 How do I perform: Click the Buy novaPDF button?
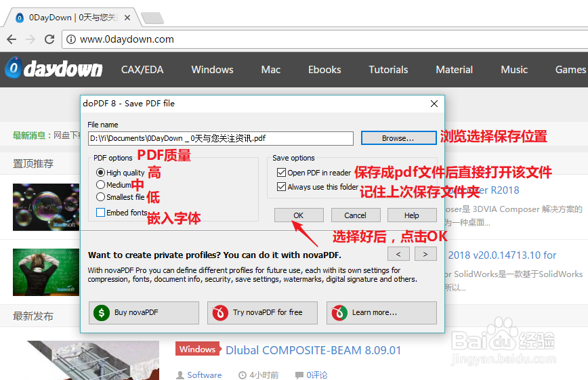[144, 312]
